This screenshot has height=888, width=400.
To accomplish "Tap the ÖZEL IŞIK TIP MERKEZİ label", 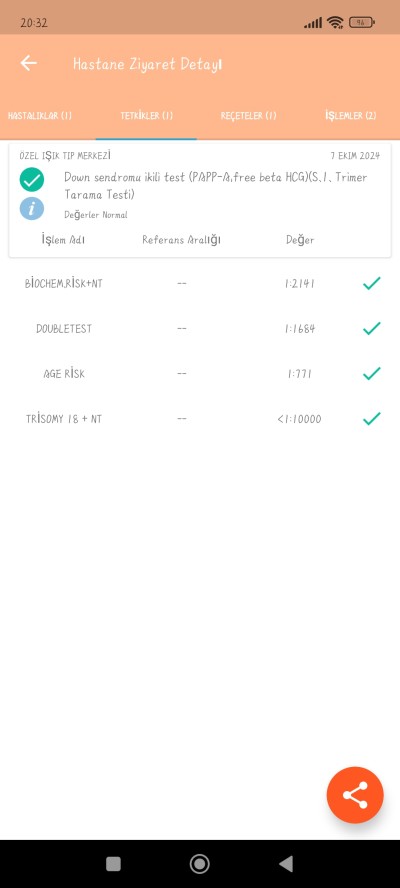I will pos(65,155).
